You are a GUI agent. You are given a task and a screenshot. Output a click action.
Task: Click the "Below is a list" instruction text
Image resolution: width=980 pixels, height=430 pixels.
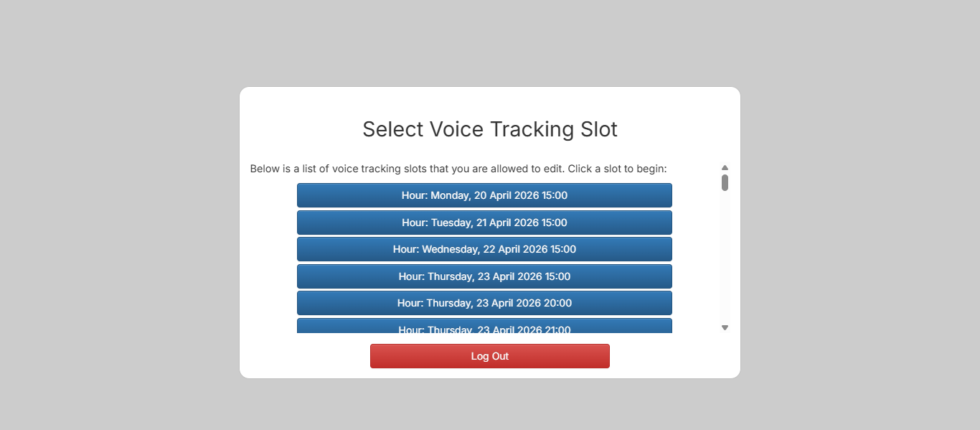click(x=458, y=169)
